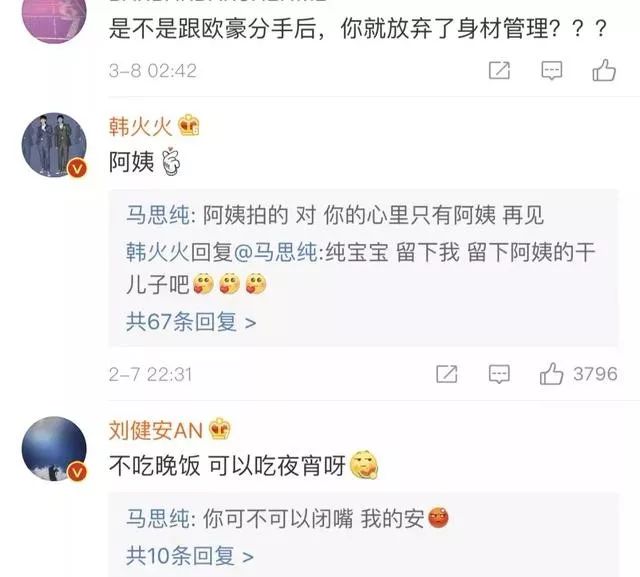Like the 3-8 02:42 comment
This screenshot has height=577, width=640.
(x=604, y=70)
